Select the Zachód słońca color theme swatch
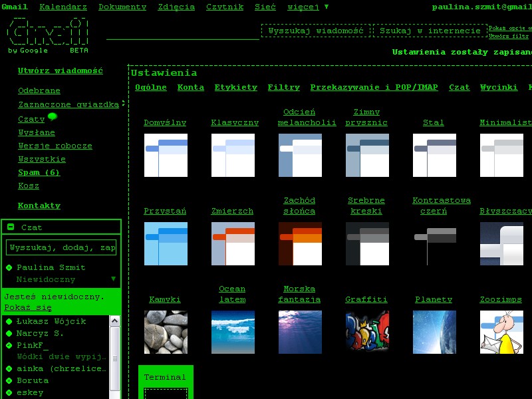 (x=300, y=243)
